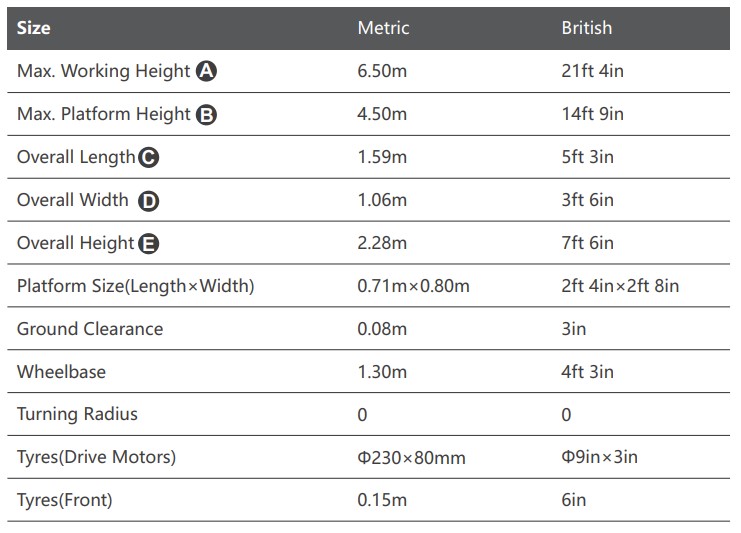The width and height of the screenshot is (741, 533).
Task: Select the British column header
Action: [586, 28]
